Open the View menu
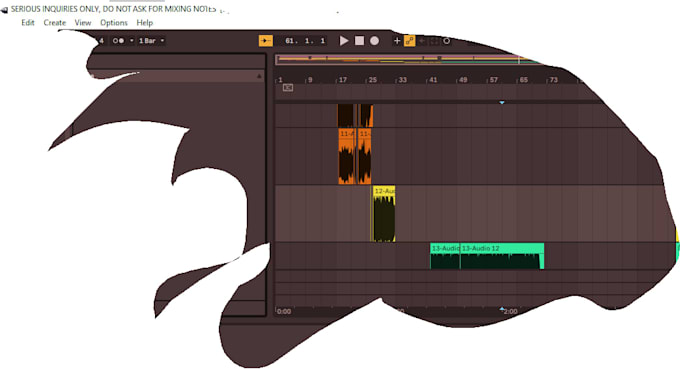The width and height of the screenshot is (680, 369). [x=83, y=23]
